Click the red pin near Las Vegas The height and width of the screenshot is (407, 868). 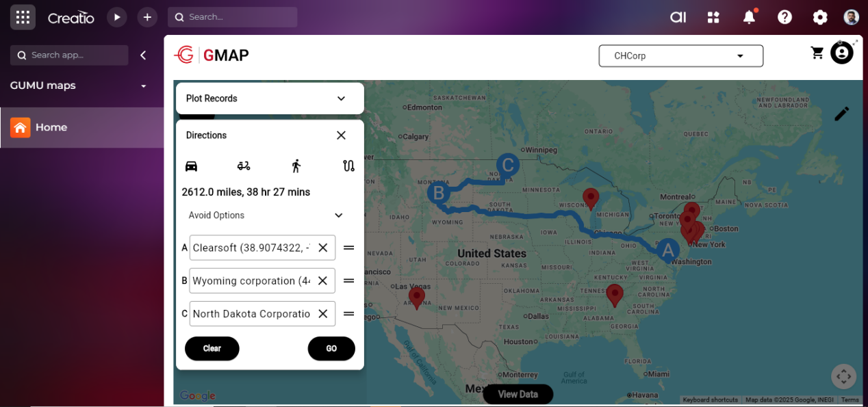(416, 297)
